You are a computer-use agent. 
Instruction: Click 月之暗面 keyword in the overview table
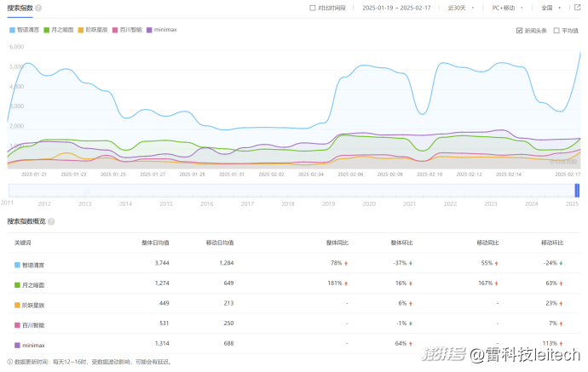[33, 285]
